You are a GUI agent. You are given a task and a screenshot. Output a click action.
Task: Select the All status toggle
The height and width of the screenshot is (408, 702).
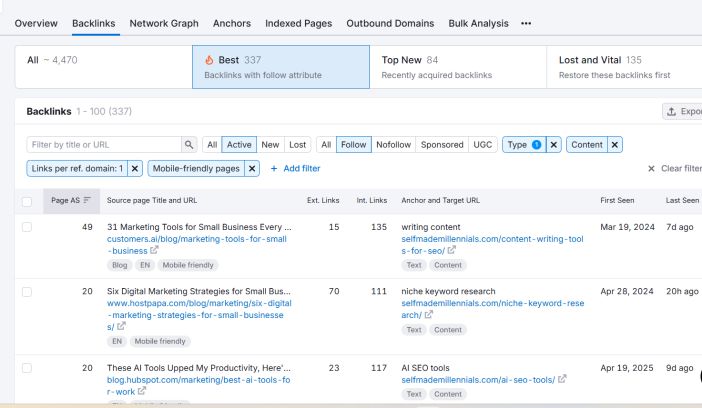click(212, 145)
